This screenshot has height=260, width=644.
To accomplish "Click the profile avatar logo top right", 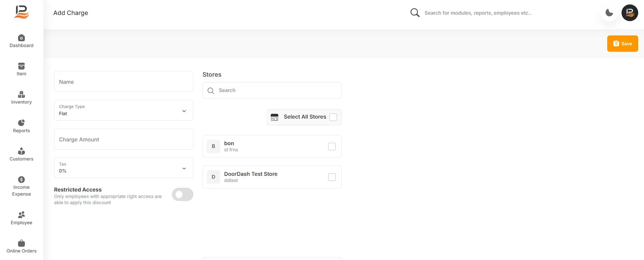I will pos(630,13).
